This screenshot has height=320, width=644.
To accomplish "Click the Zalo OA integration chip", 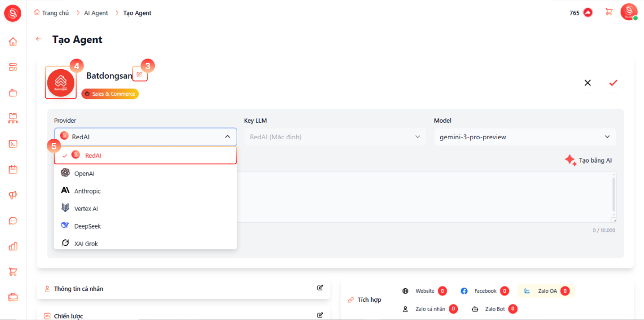I will [547, 291].
